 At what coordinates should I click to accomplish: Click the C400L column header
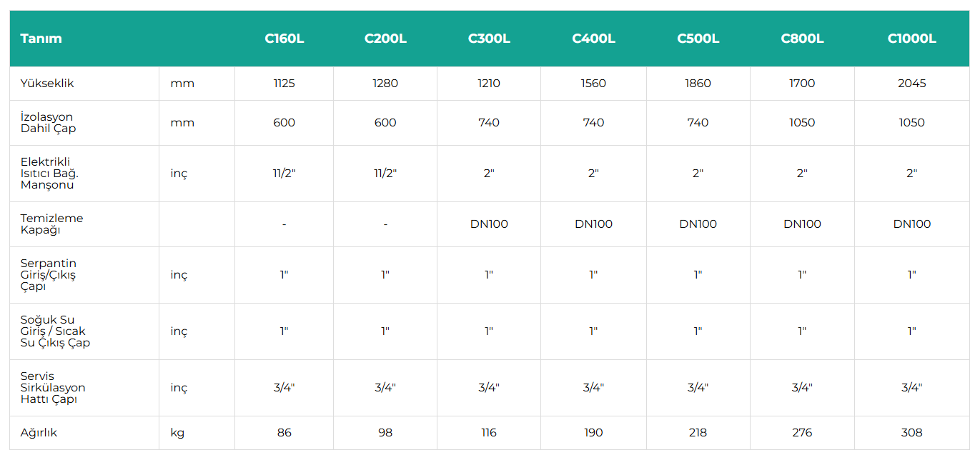click(593, 39)
